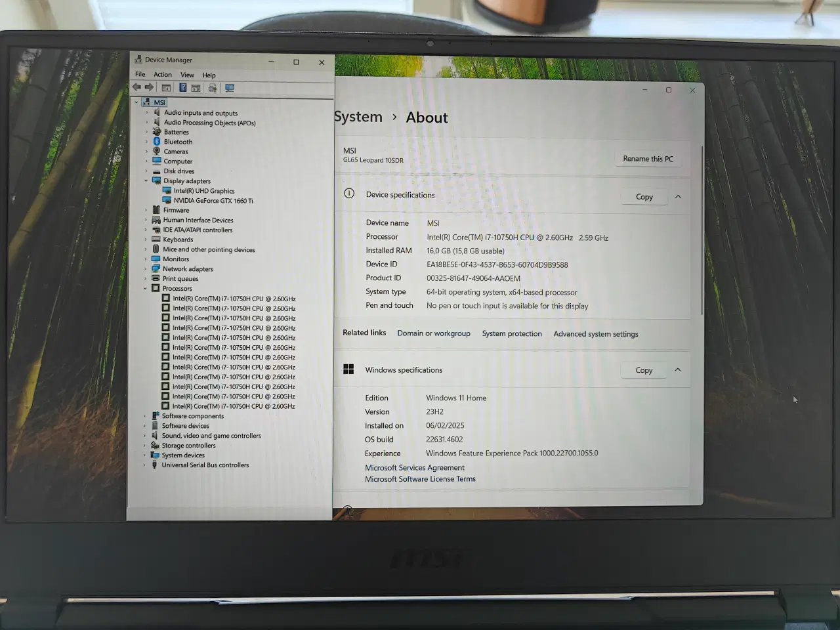Click the Audio inputs and outputs speaker icon
840x630 pixels.
157,112
